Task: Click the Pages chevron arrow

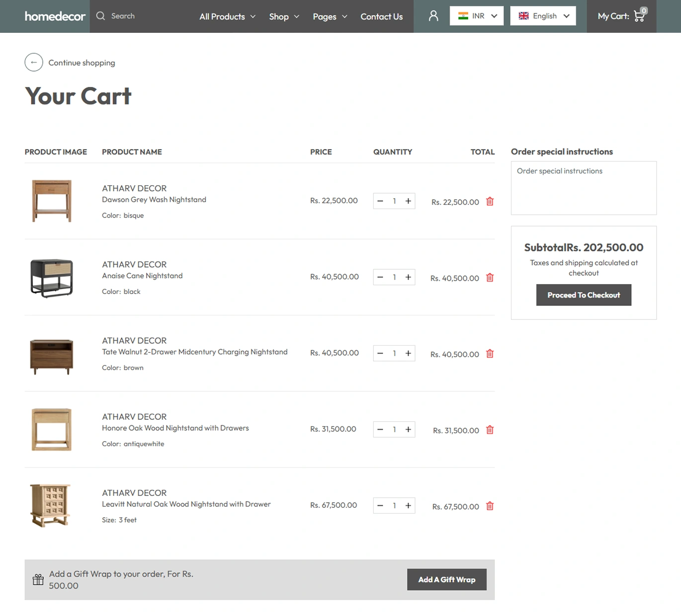Action: tap(344, 16)
